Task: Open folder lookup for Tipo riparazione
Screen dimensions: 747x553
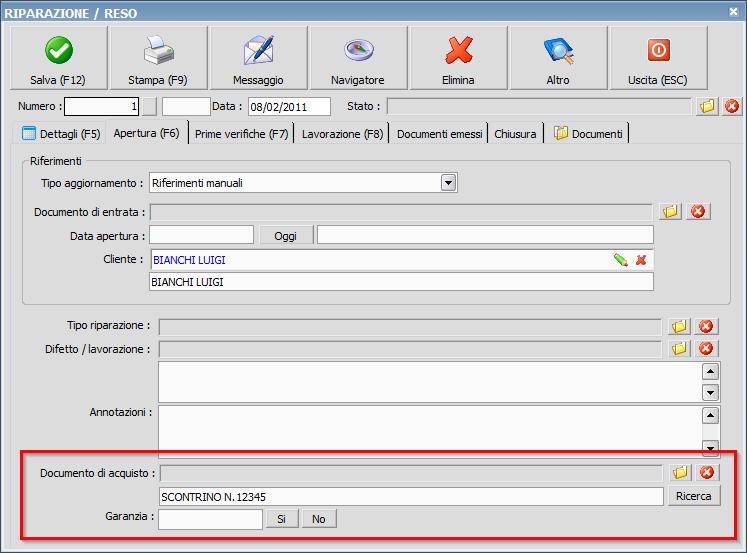Action: click(x=679, y=326)
